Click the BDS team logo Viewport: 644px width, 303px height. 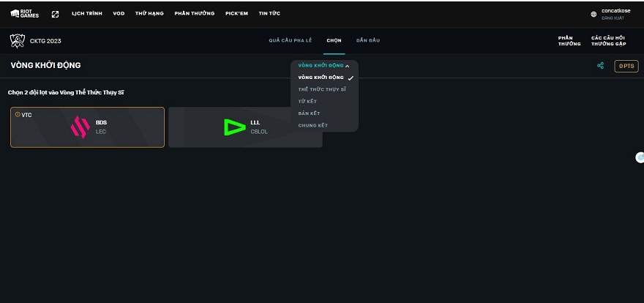click(x=80, y=127)
